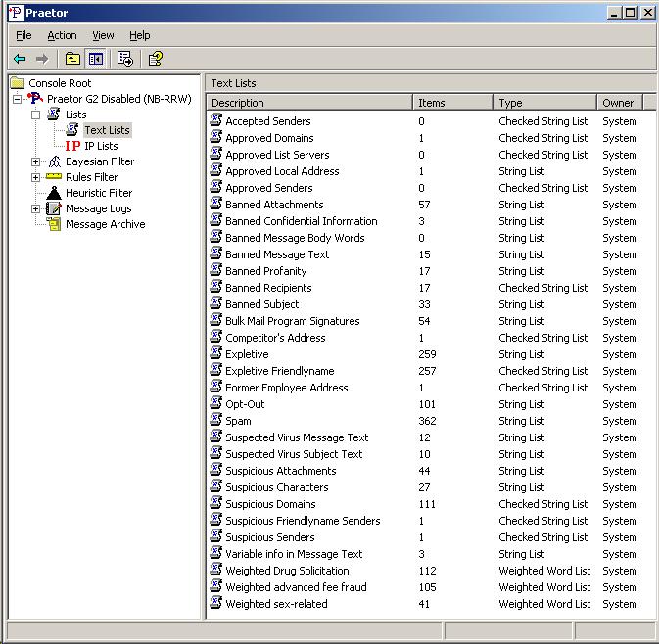Open the Action menu

(62, 35)
